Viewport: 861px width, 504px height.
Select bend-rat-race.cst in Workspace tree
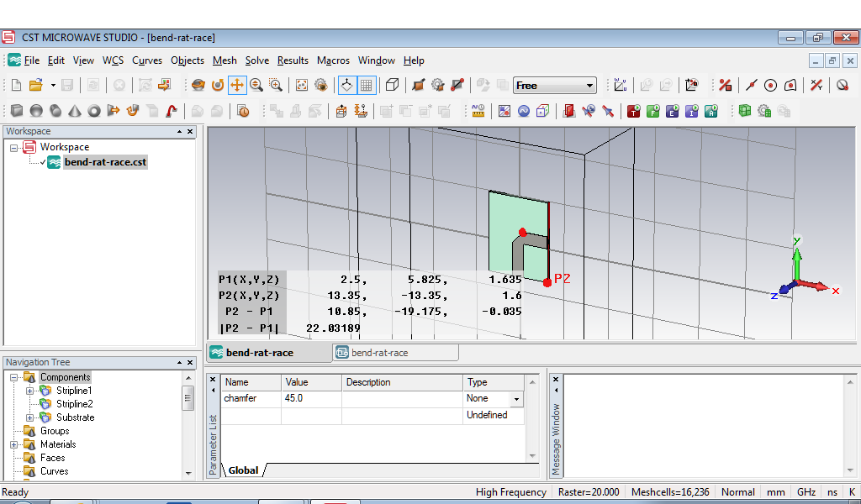[x=104, y=162]
